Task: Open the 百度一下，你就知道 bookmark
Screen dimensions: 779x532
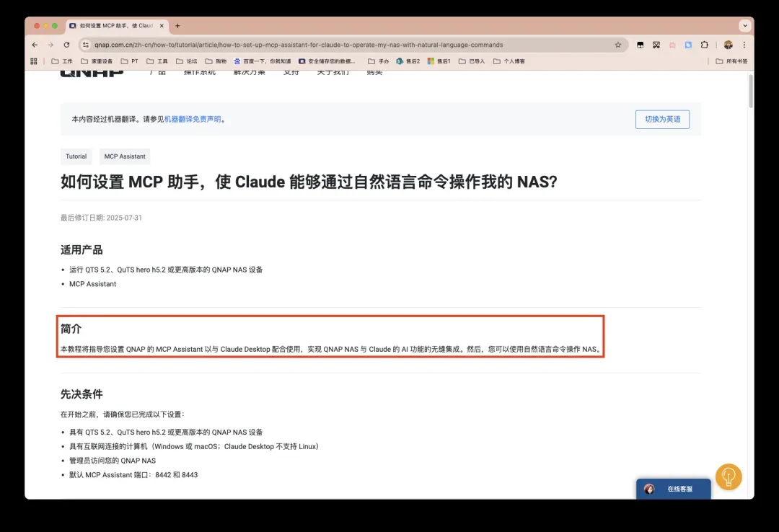Action: 262,61
